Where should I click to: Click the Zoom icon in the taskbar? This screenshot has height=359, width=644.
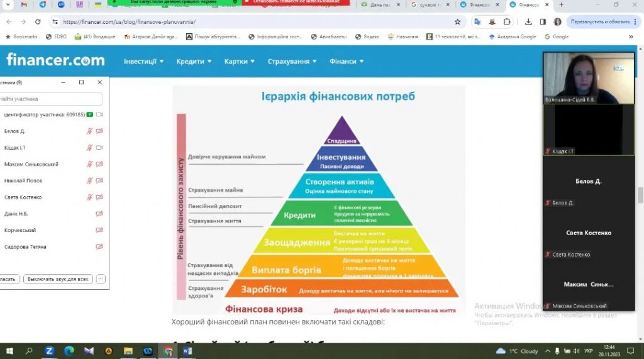[x=49, y=351]
